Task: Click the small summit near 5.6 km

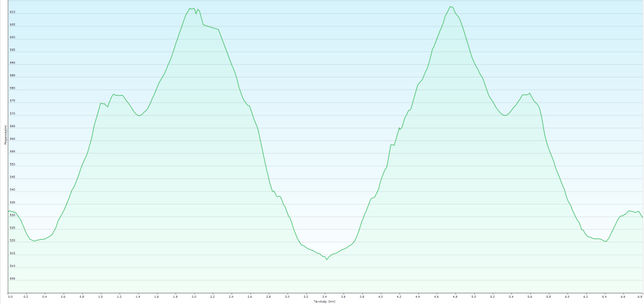Action: click(x=530, y=93)
